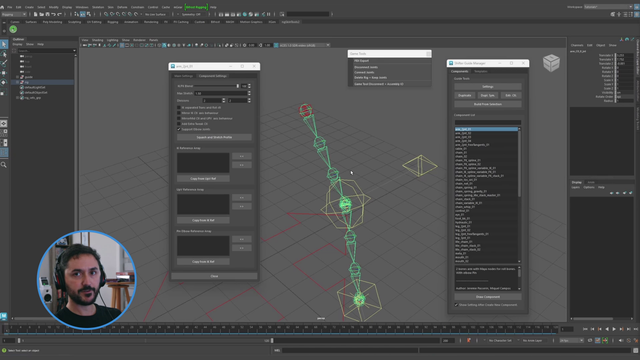Uncheck Support Elbow Joints checkbox

click(x=179, y=129)
